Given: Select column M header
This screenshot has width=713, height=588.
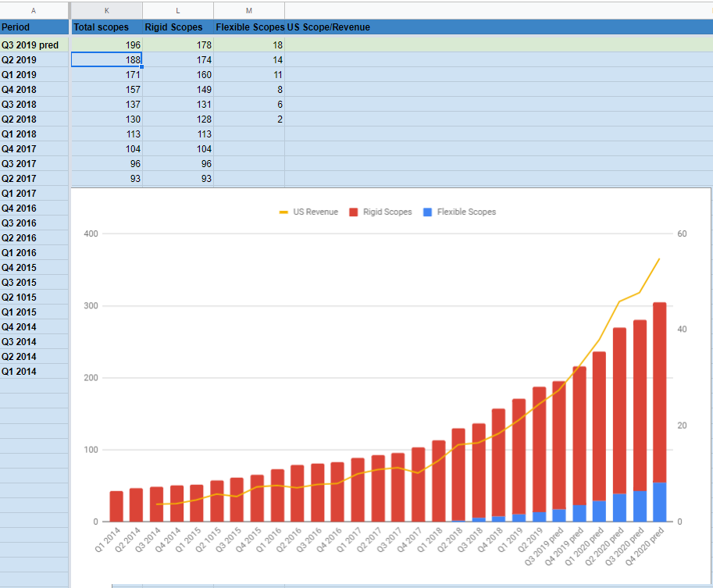Looking at the screenshot, I should pyautogui.click(x=249, y=10).
